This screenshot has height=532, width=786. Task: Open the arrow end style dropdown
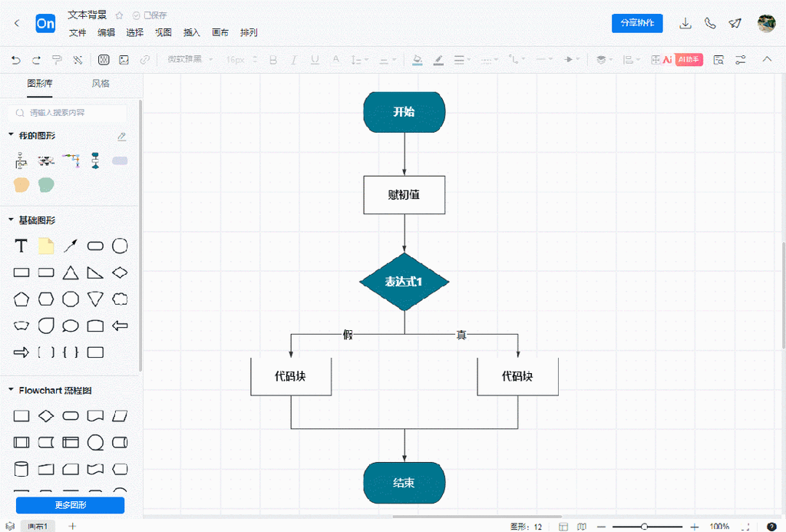click(572, 60)
